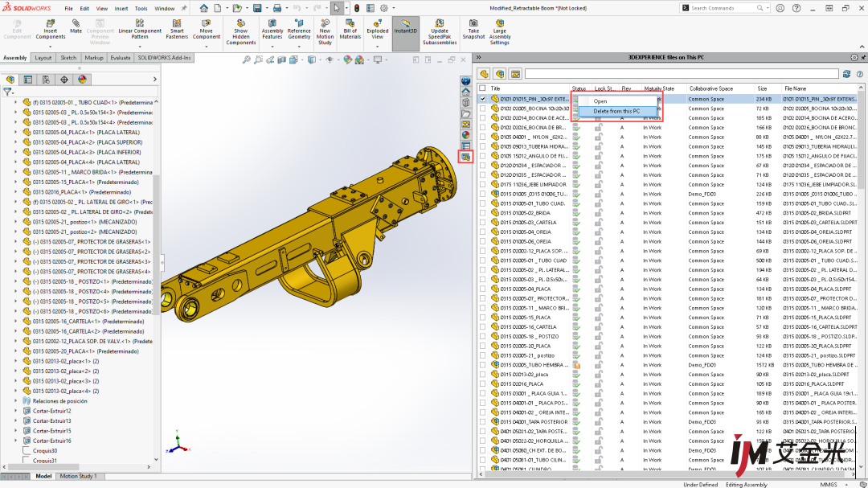Select the Mate tool
Viewport: 868px width, 488px height.
pos(76,26)
